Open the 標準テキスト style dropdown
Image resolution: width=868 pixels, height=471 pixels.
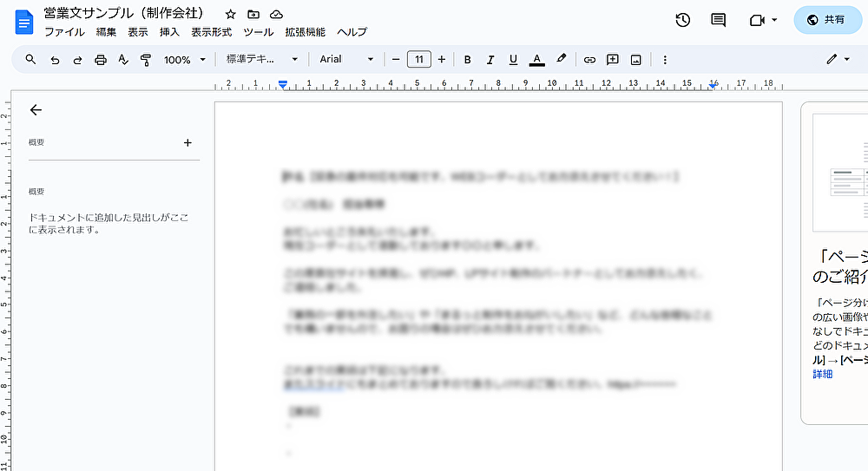pos(262,59)
